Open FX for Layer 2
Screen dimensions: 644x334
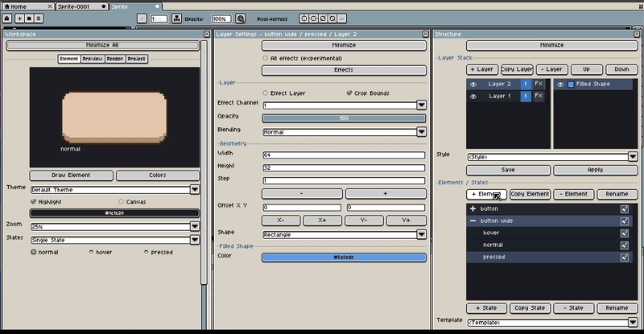tap(539, 84)
